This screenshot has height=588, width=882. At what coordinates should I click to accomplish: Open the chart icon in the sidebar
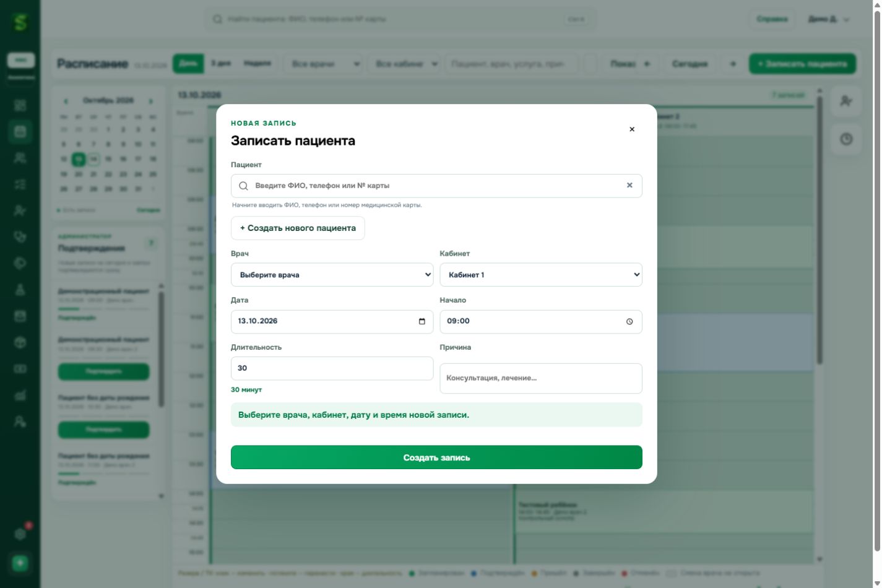pos(20,396)
